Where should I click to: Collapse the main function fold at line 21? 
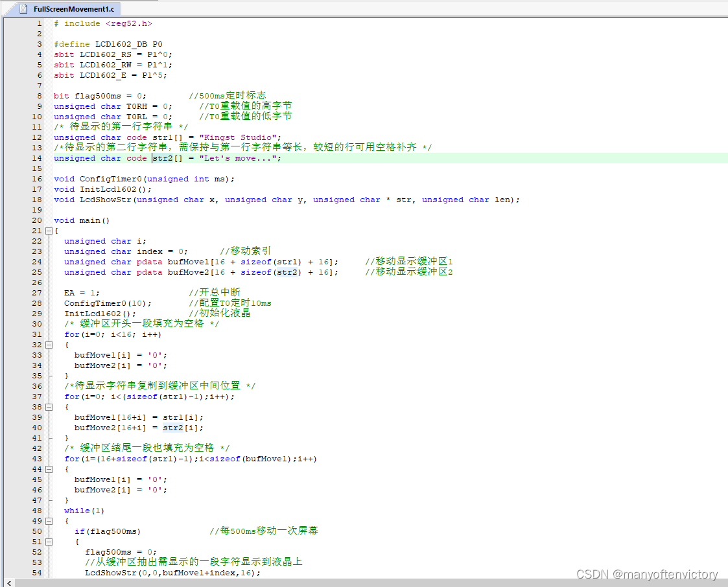coord(49,231)
